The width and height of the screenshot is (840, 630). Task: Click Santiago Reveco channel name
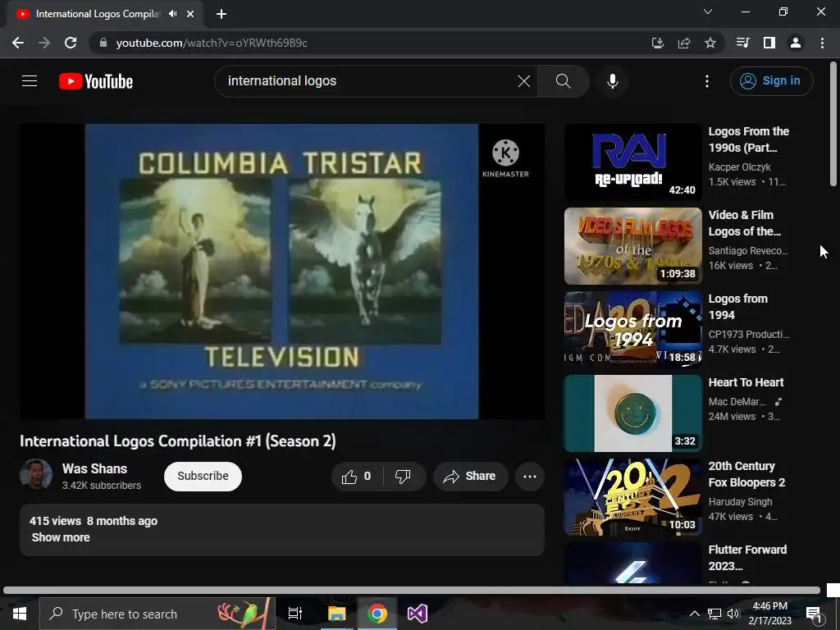[x=748, y=251]
